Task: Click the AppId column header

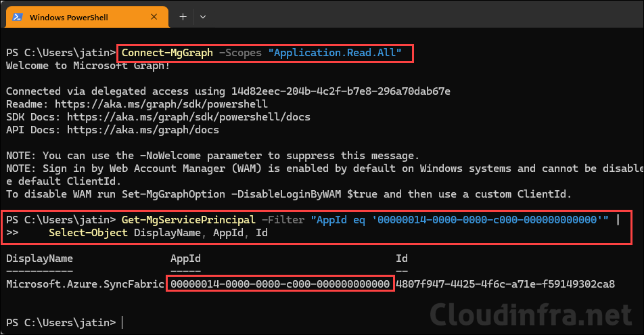Action: coord(185,259)
